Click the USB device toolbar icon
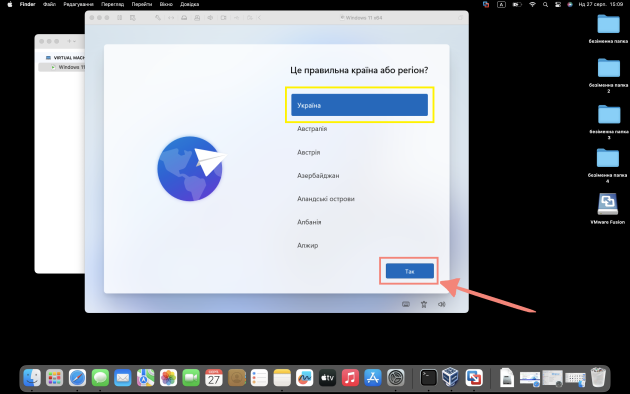Viewport: 630px width, 394px height. pos(236,18)
